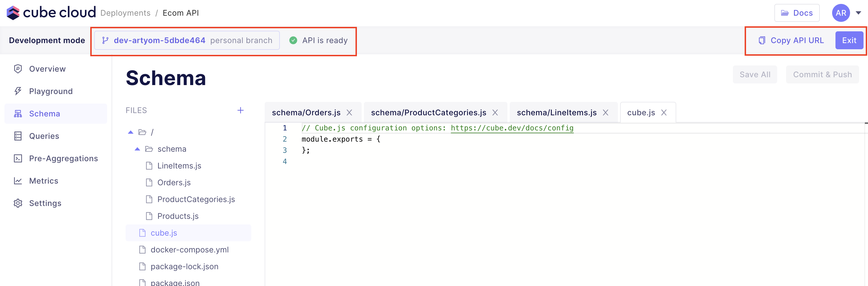
Task: Exit development mode
Action: pos(849,40)
